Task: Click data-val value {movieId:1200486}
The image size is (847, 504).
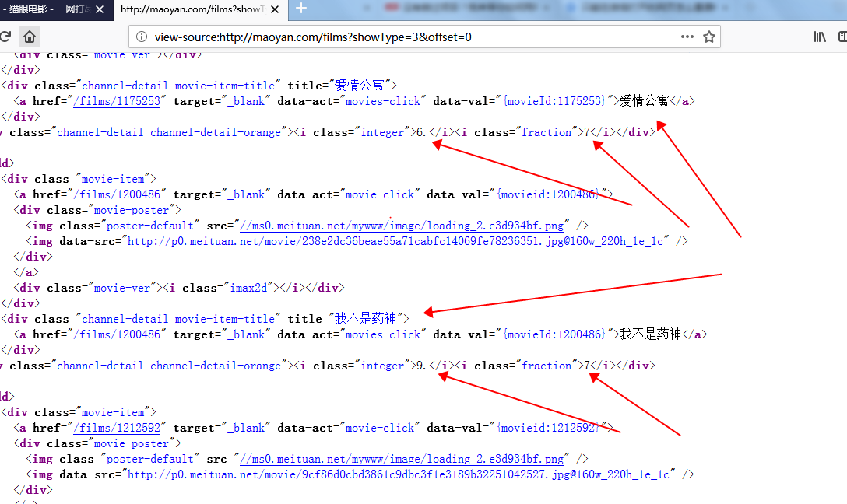Action: 555,334
